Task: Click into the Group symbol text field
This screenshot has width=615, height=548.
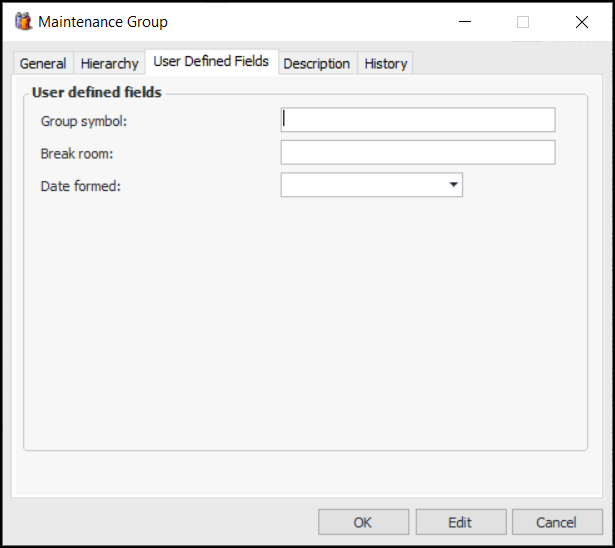Action: tap(418, 120)
